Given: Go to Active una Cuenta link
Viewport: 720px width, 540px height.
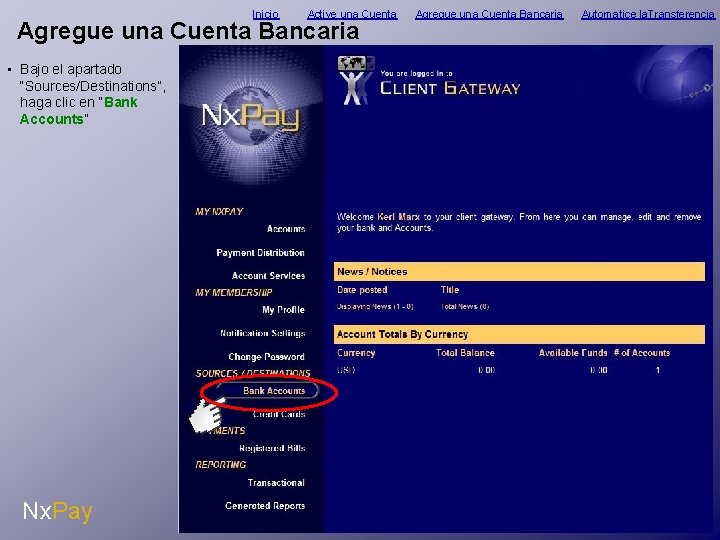Looking at the screenshot, I should click(x=352, y=14).
